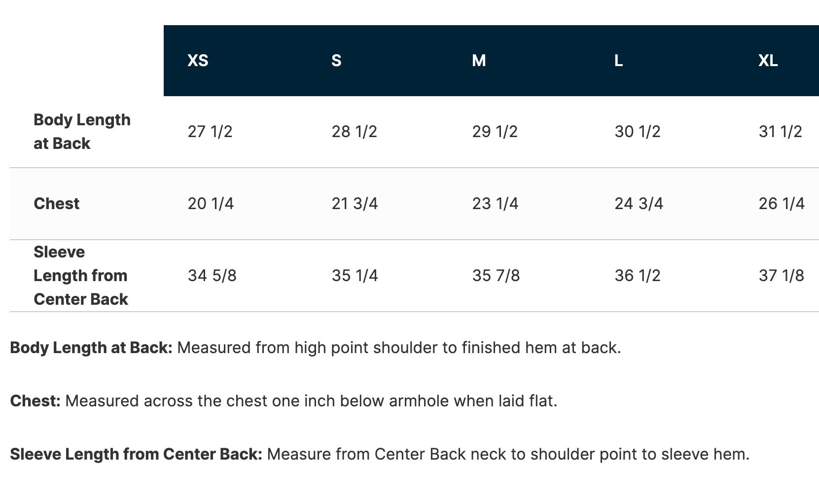
Task: Select the Chest row label
Action: 56,203
